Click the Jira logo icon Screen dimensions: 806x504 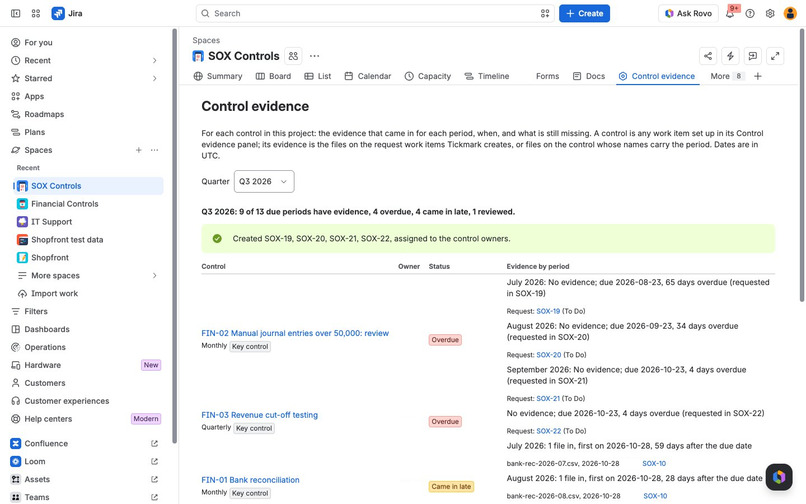(x=58, y=13)
